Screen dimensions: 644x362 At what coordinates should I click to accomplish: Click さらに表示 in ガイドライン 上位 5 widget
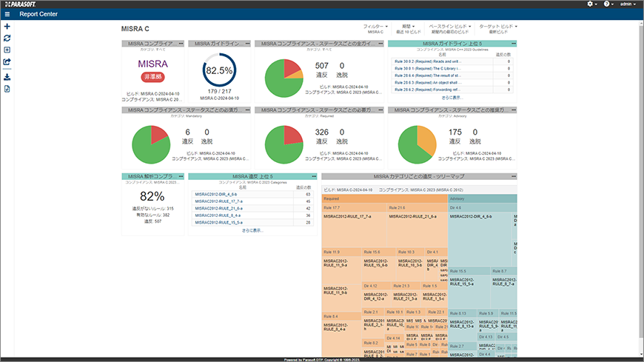(x=452, y=98)
